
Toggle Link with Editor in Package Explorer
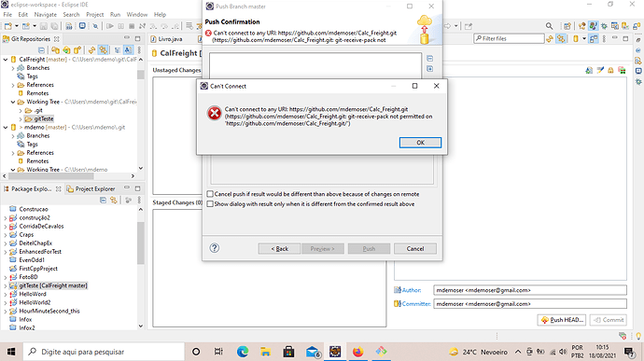pos(113,200)
